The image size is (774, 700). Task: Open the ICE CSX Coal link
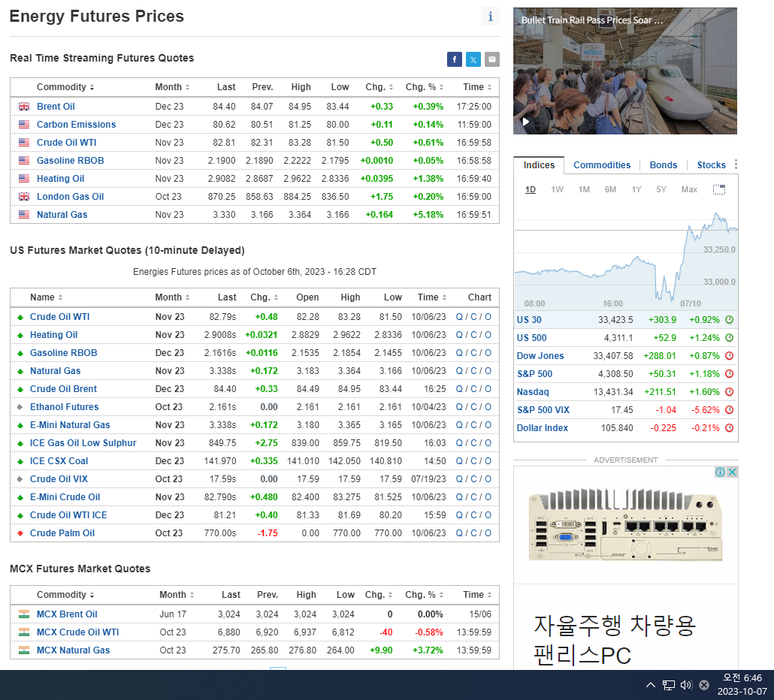click(59, 460)
